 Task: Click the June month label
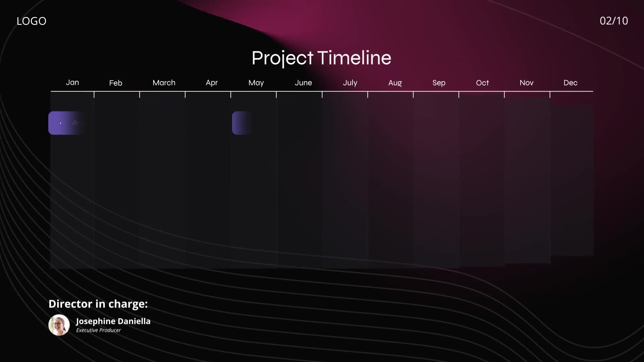[303, 83]
